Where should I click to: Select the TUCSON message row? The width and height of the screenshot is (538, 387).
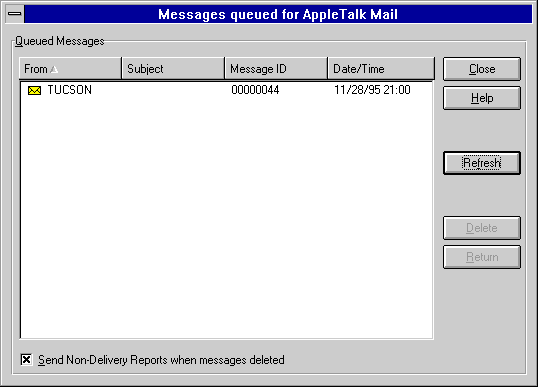click(226, 90)
